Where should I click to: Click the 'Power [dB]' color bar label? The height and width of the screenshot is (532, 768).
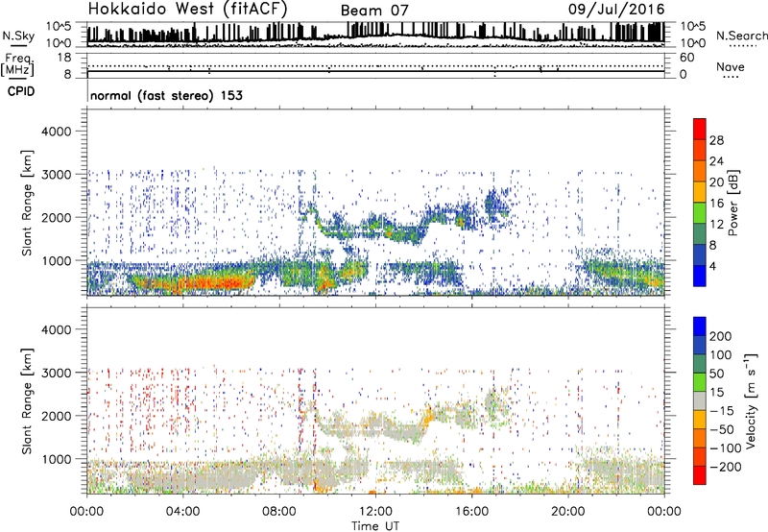pos(732,203)
